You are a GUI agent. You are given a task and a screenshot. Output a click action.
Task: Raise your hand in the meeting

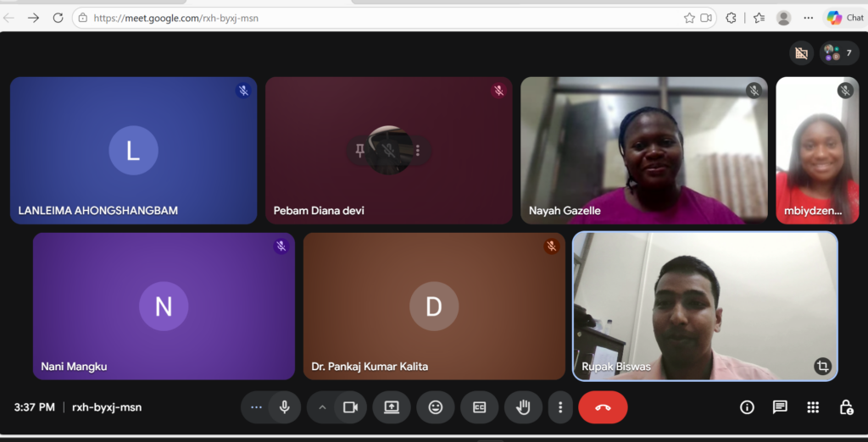(x=523, y=407)
